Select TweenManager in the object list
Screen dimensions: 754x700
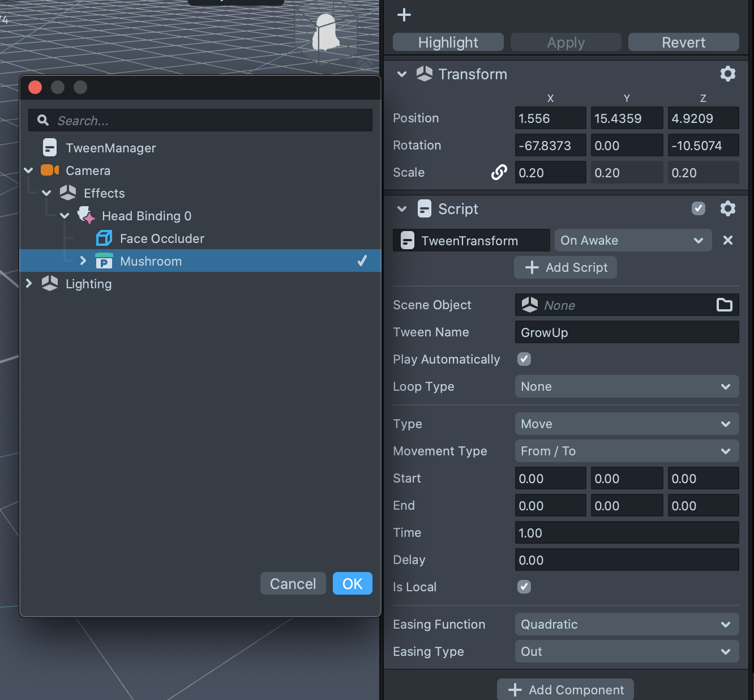(x=110, y=148)
